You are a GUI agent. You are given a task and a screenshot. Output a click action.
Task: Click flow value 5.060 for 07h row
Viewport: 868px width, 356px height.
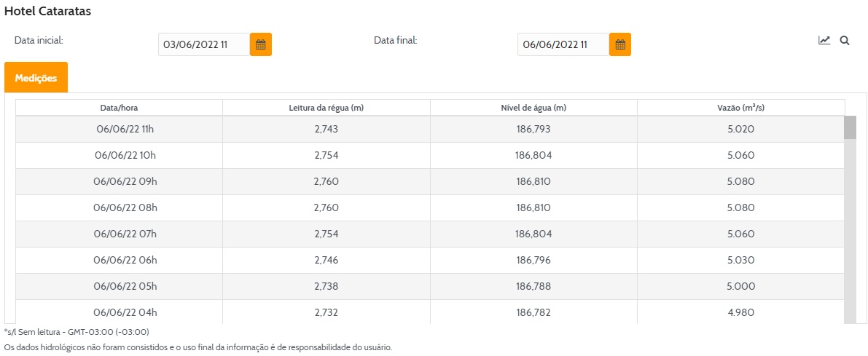(740, 234)
